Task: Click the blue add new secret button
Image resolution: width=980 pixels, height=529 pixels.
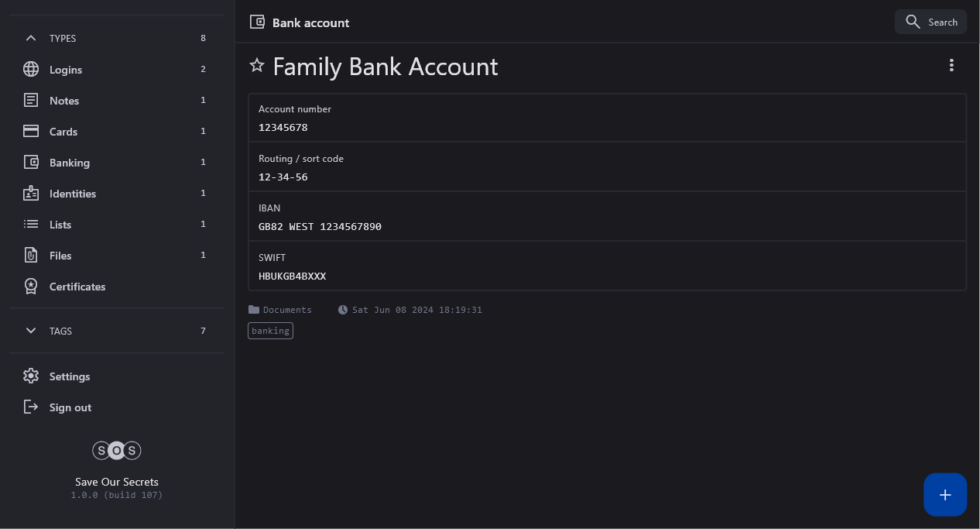Action: pos(945,495)
